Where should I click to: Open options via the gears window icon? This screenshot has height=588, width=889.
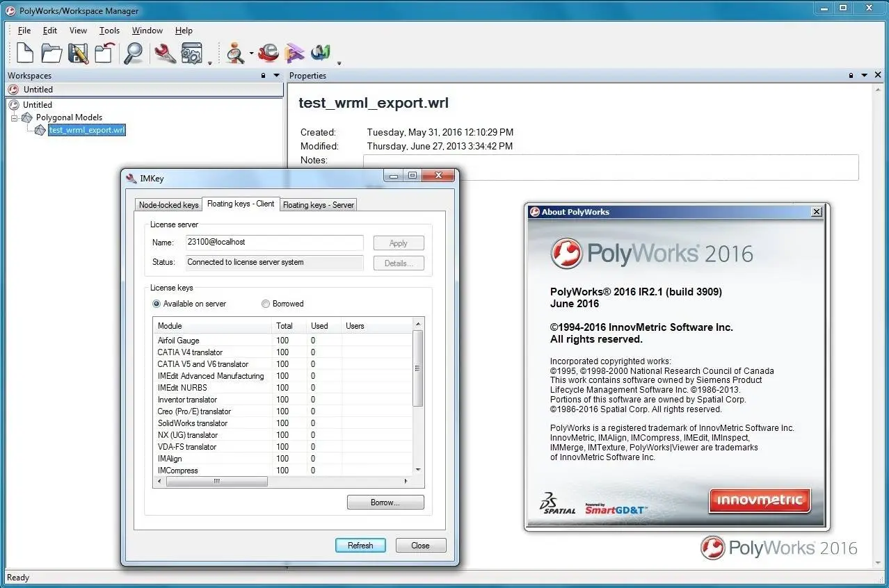point(191,53)
